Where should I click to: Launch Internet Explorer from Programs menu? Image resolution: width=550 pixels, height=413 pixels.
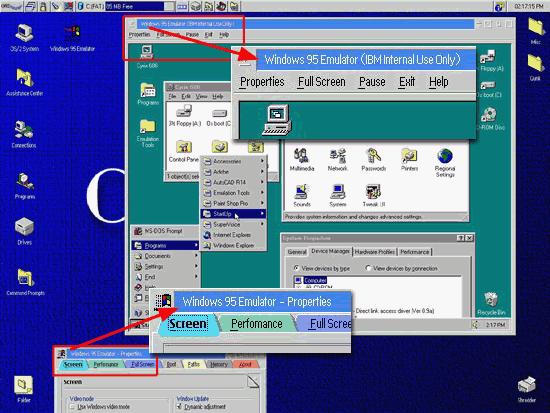point(234,235)
